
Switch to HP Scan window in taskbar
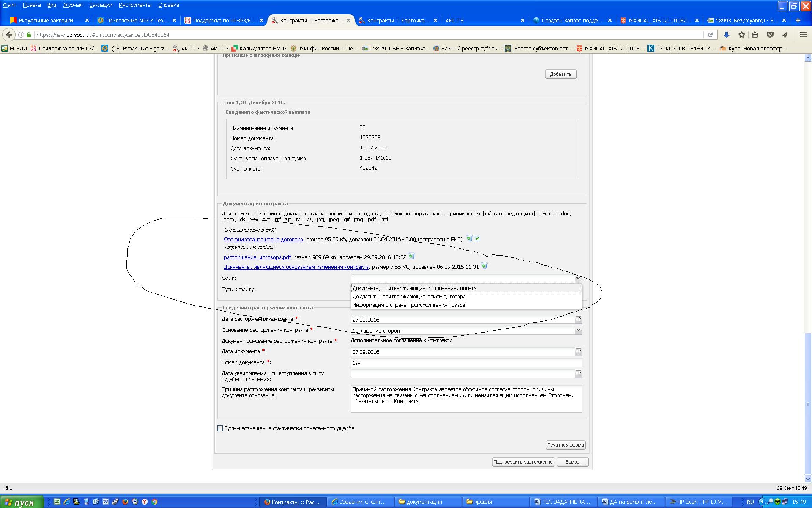point(698,502)
